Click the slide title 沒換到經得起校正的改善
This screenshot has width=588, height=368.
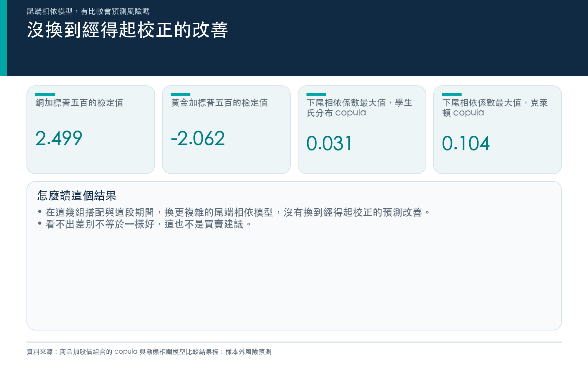(x=128, y=30)
